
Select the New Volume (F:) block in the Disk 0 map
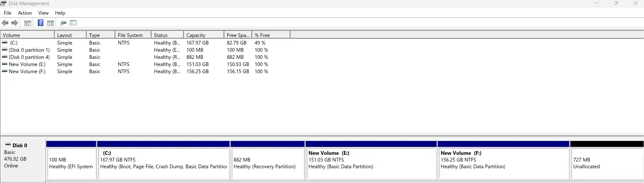coord(503,161)
